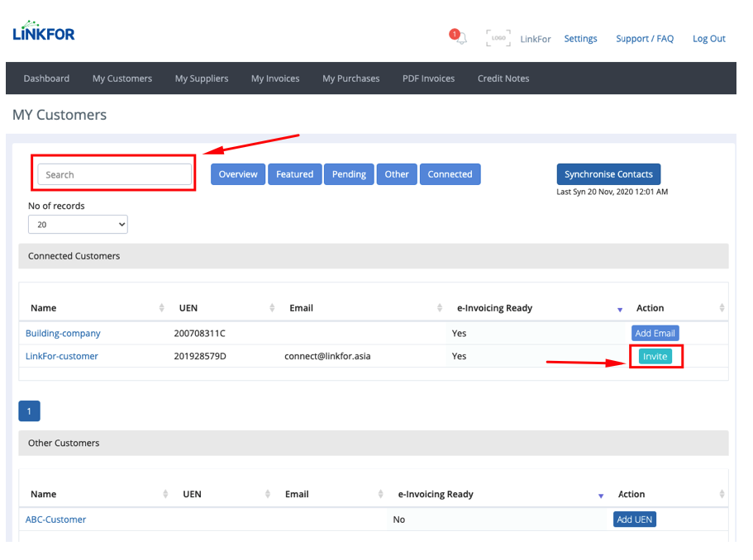753x560 pixels.
Task: Click email connect@linkfor.asia
Action: click(x=327, y=356)
